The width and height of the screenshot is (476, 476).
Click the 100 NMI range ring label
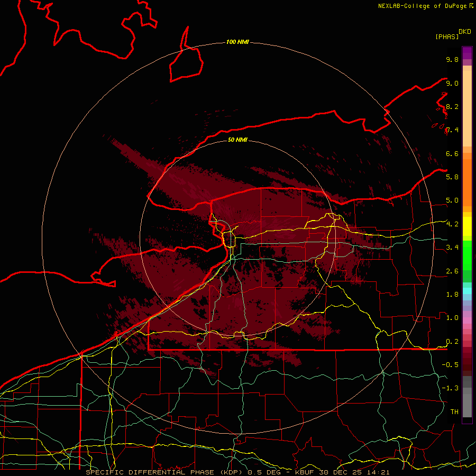(x=237, y=42)
